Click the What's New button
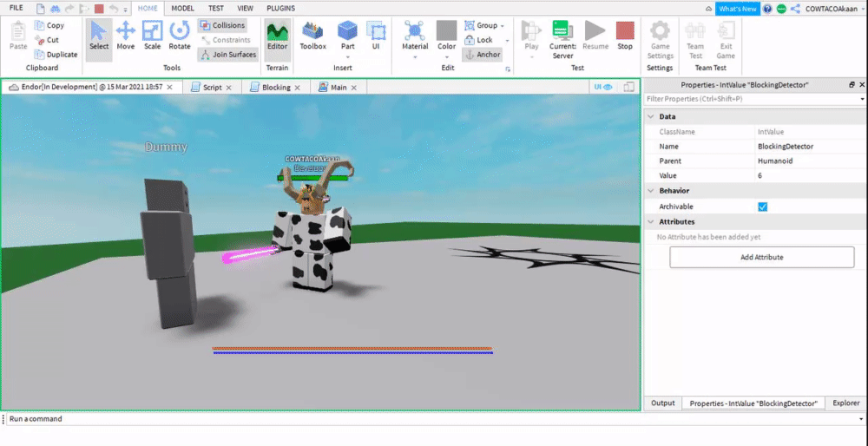 point(737,9)
